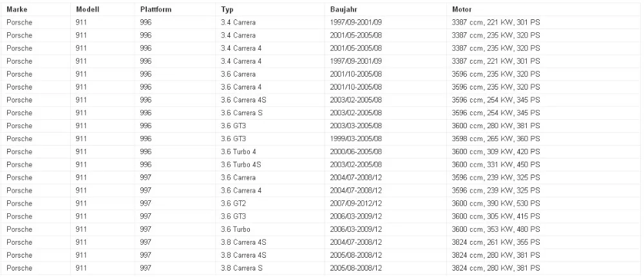This screenshot has height=277, width=644.
Task: Select the 3600 ccm, 390 KW, 530 PS cell
Action: [x=496, y=202]
